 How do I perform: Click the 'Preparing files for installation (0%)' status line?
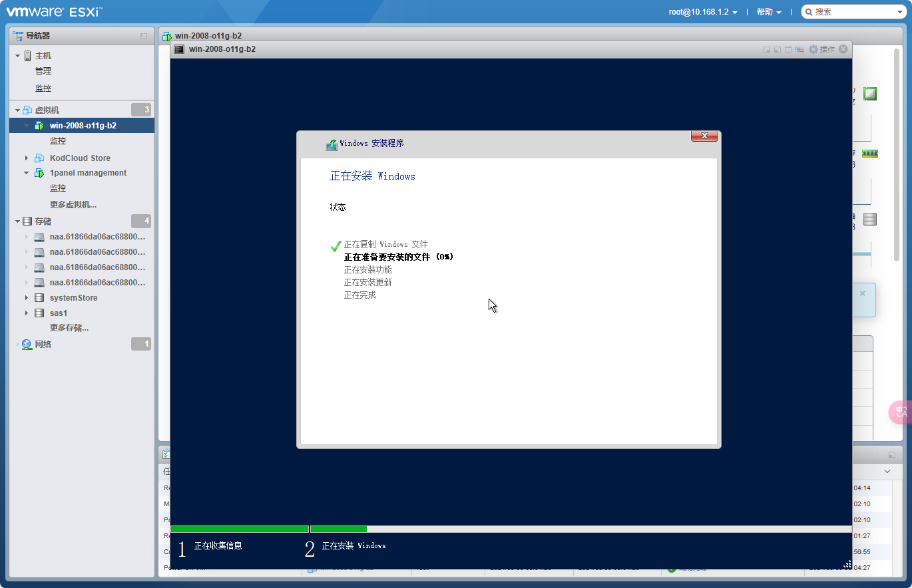click(x=399, y=257)
